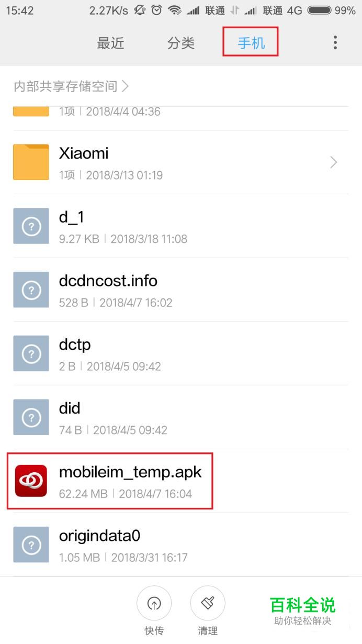
Task: Switch to the 最近 tab
Action: (110, 43)
